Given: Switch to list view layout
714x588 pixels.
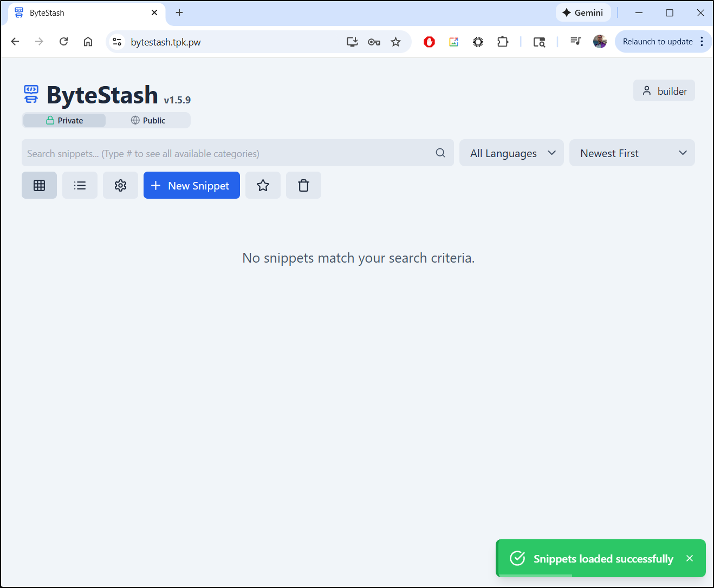Looking at the screenshot, I should tap(80, 185).
